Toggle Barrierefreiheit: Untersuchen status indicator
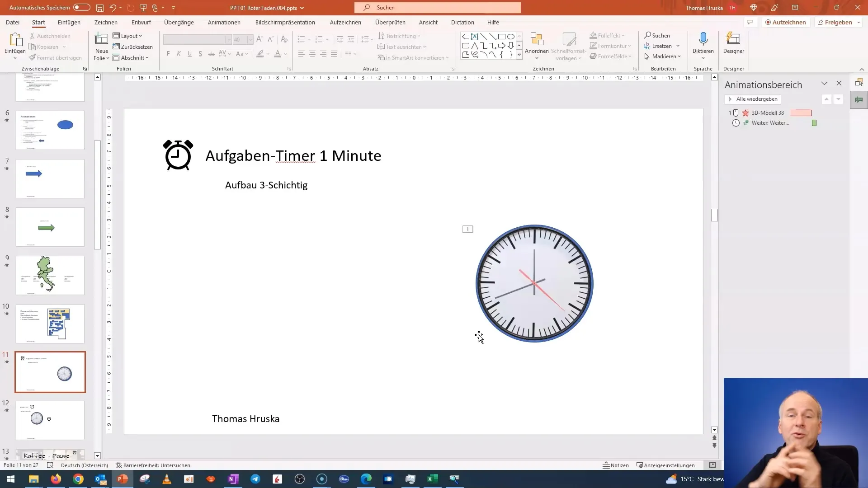 pos(153,465)
